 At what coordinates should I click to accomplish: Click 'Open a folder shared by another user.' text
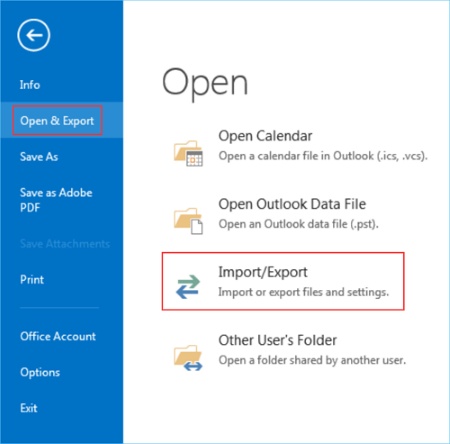(x=312, y=360)
